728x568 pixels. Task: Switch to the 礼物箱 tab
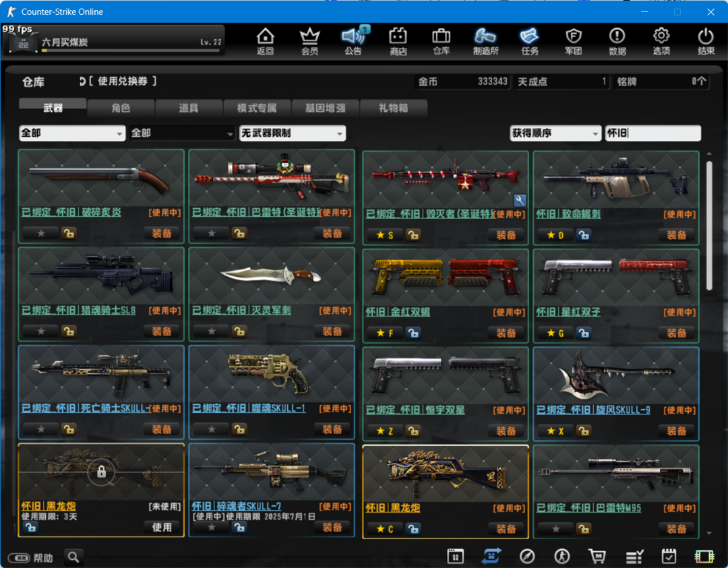pos(393,108)
